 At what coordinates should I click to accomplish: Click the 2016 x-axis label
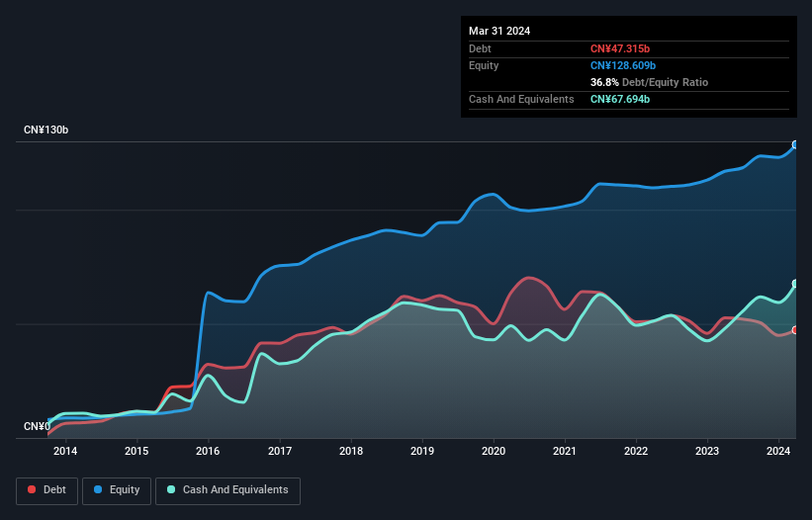208,451
